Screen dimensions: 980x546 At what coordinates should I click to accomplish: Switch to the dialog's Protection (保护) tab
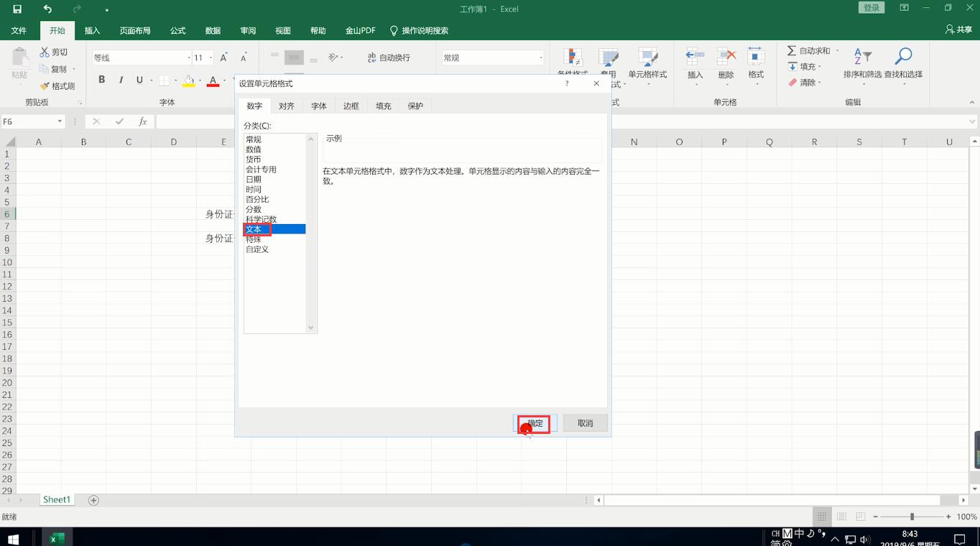[415, 106]
